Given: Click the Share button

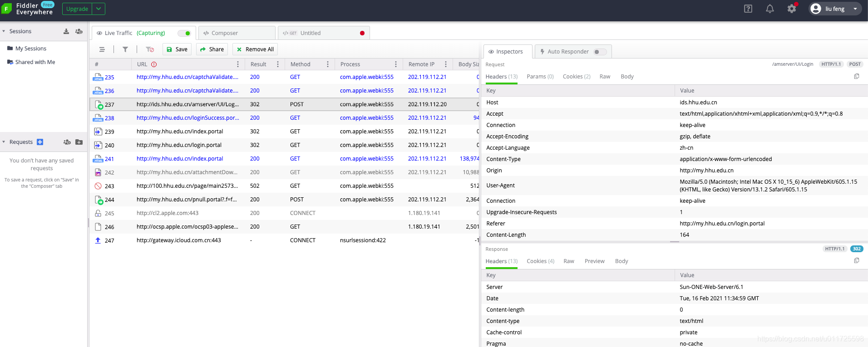Looking at the screenshot, I should point(212,49).
